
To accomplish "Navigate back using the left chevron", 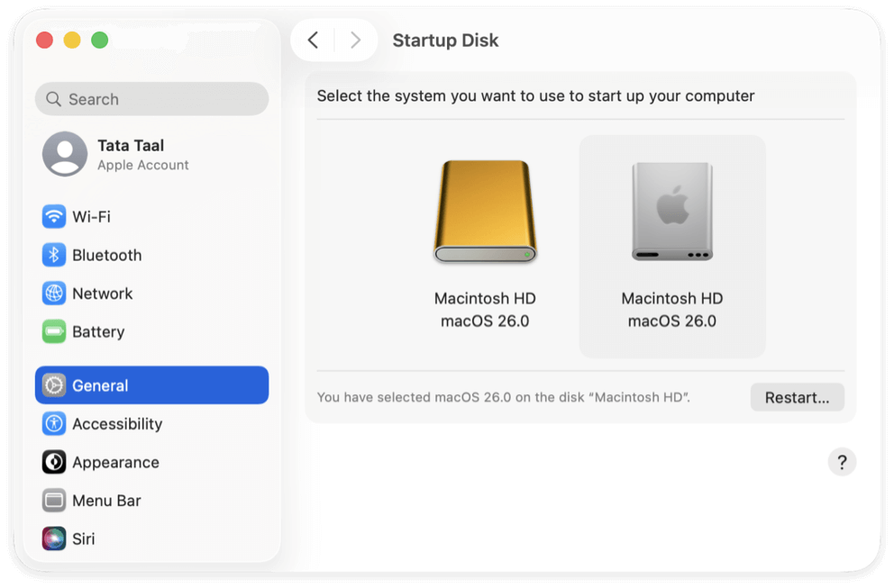I will 313,41.
